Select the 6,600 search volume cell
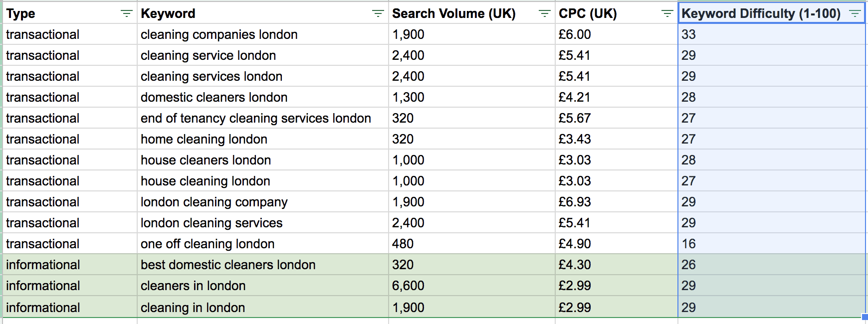 (408, 286)
